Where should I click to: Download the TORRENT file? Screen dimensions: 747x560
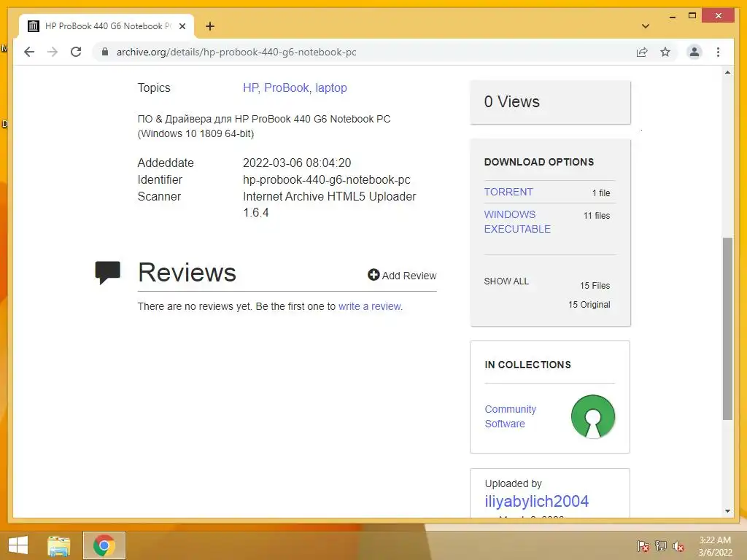point(508,192)
